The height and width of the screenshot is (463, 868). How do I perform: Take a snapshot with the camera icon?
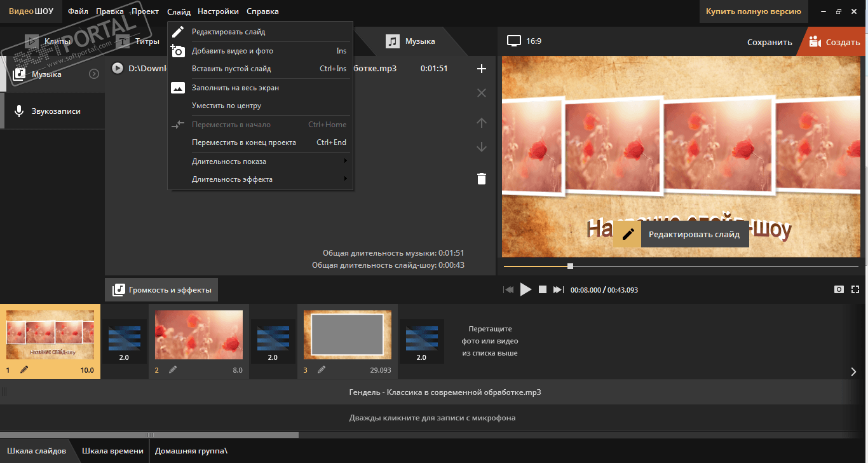click(x=839, y=289)
